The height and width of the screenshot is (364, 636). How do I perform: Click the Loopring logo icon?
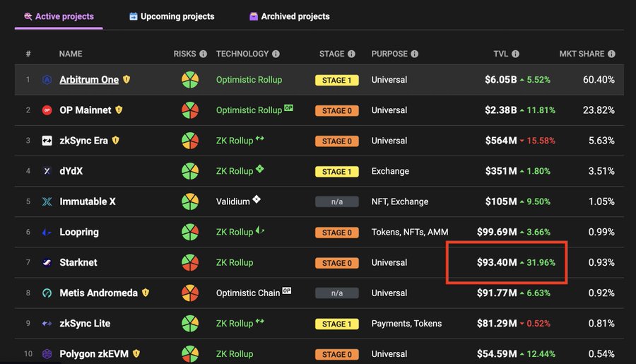47,232
